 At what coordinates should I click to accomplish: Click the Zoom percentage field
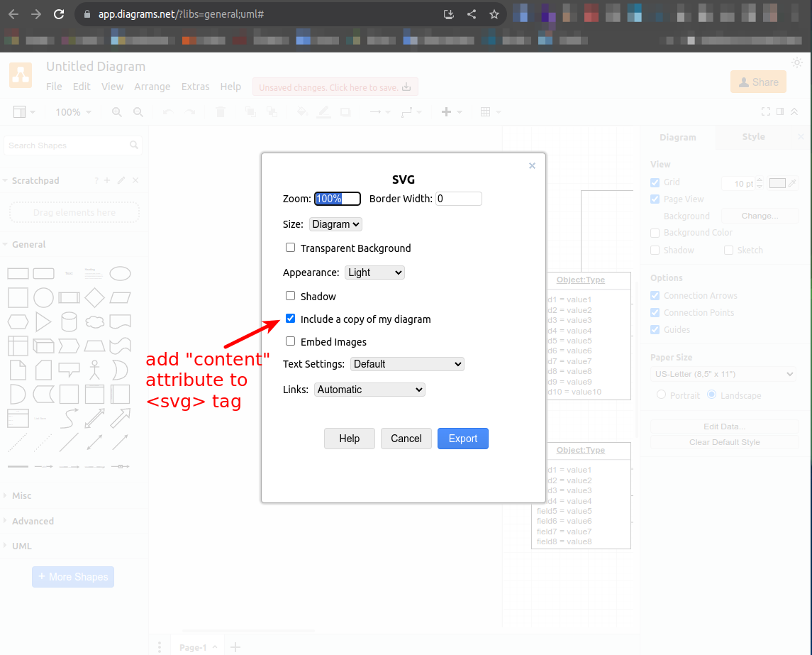pos(337,199)
